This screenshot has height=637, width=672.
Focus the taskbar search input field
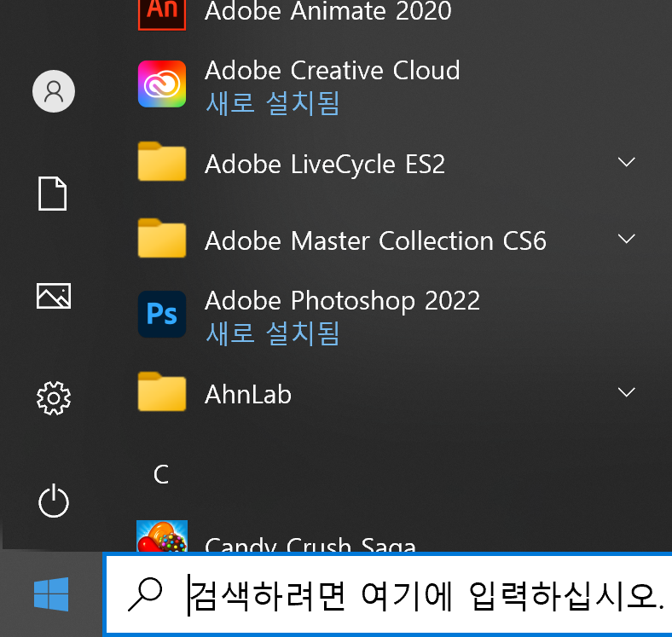(x=388, y=594)
